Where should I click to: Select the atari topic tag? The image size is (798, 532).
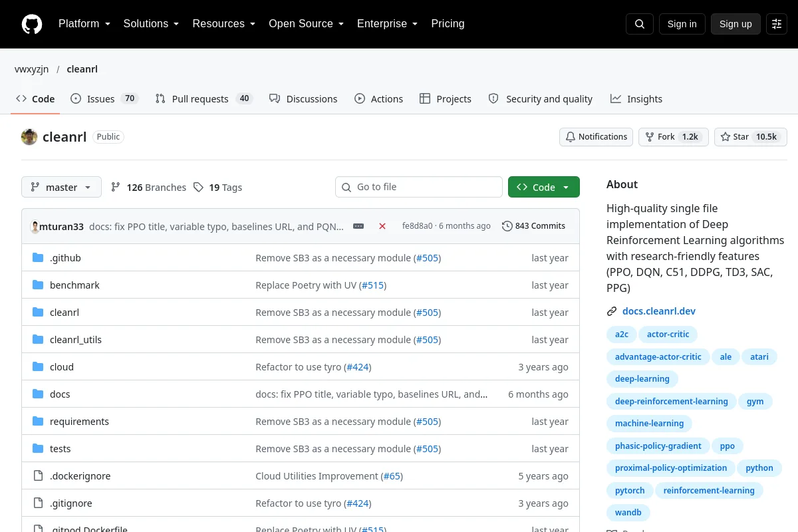[x=759, y=357]
